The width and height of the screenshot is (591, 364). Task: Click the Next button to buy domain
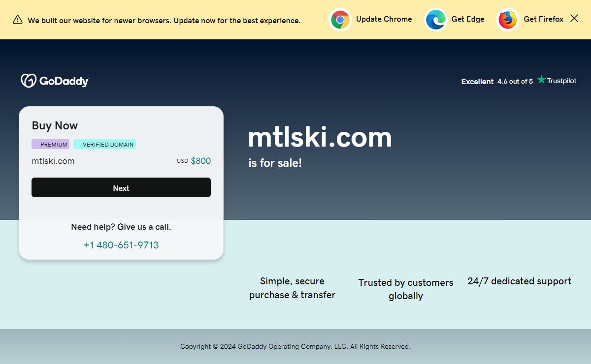121,187
